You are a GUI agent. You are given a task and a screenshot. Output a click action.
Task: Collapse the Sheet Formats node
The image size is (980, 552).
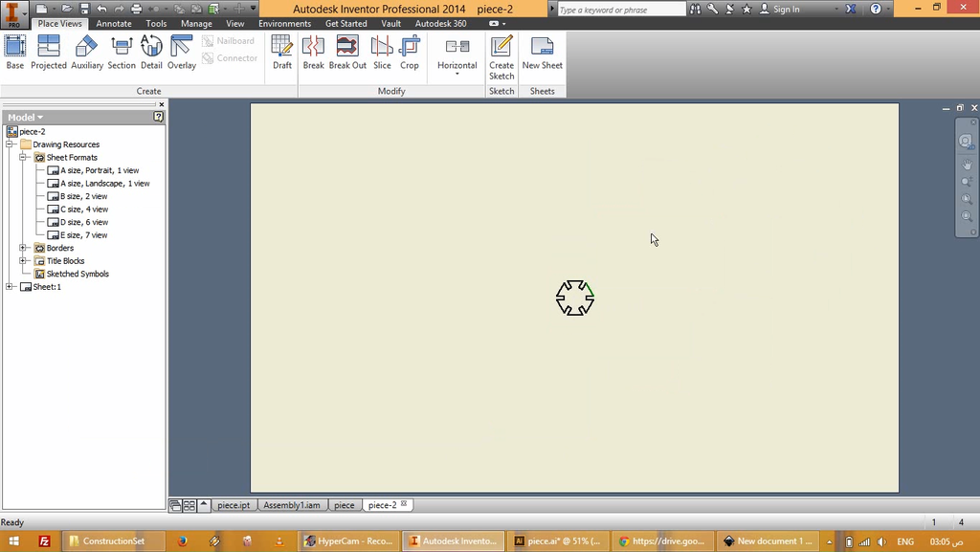(23, 157)
